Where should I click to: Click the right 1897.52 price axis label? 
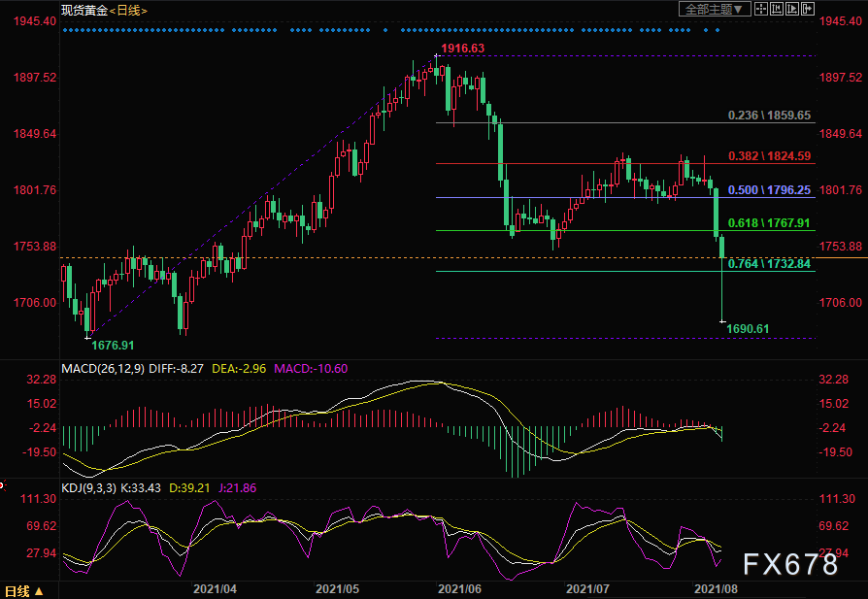tap(841, 78)
